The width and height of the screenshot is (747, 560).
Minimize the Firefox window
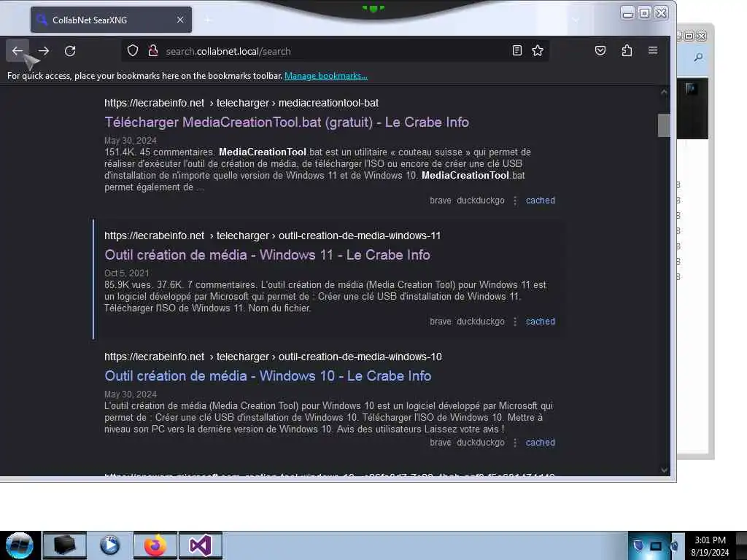point(627,13)
